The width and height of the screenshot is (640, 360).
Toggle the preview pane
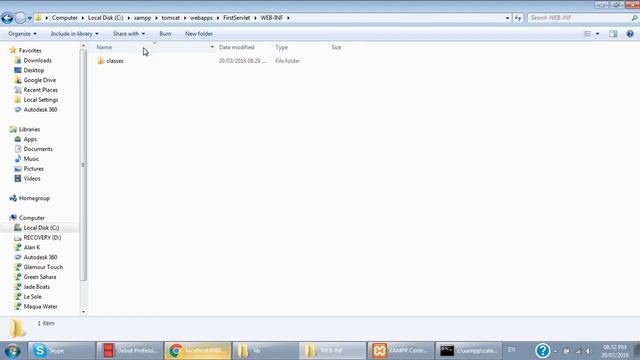click(613, 34)
